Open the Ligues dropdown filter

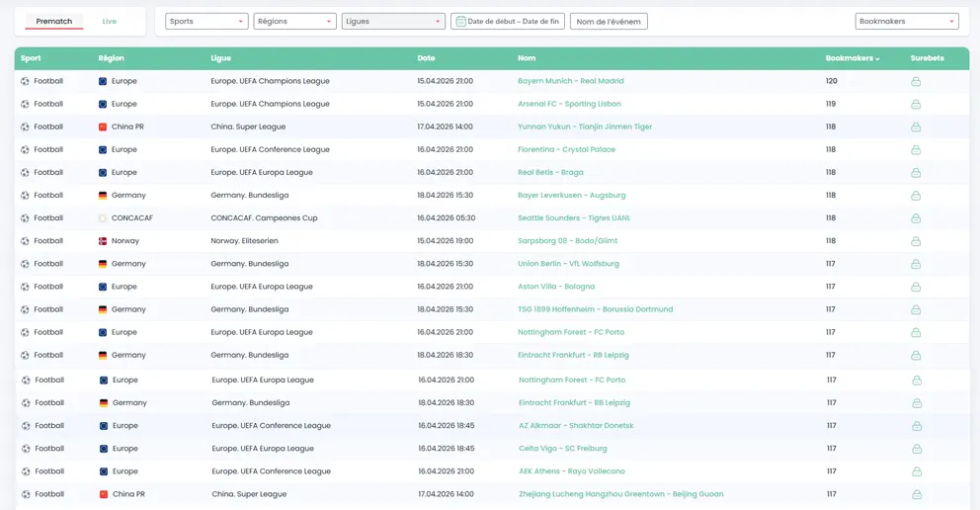point(393,21)
